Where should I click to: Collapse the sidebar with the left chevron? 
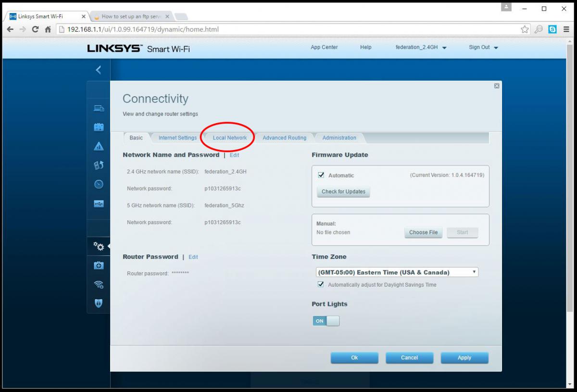98,70
